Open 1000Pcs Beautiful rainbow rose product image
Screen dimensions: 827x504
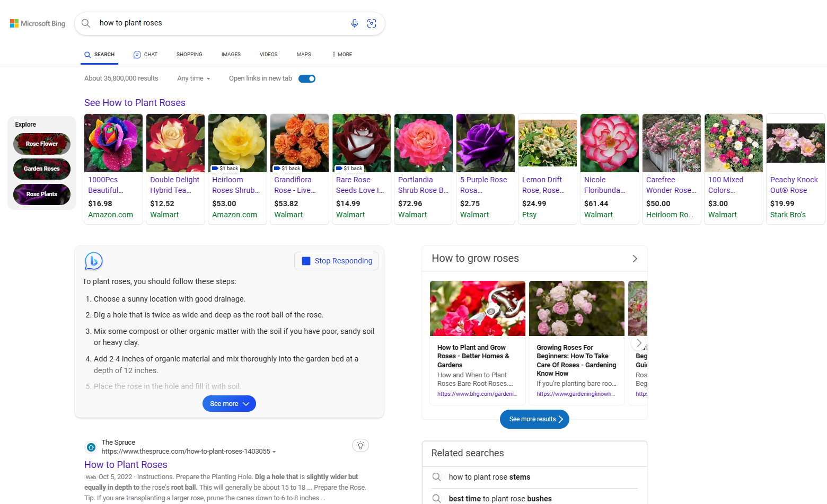click(113, 143)
